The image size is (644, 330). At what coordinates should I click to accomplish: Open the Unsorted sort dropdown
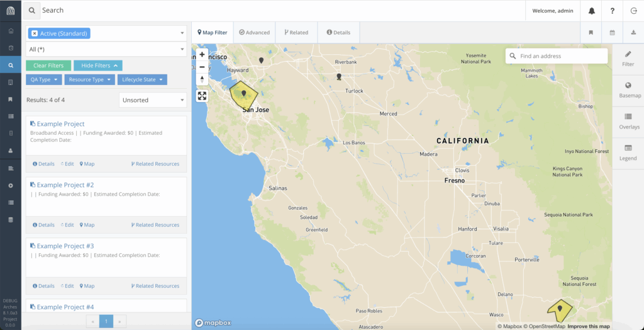click(153, 100)
